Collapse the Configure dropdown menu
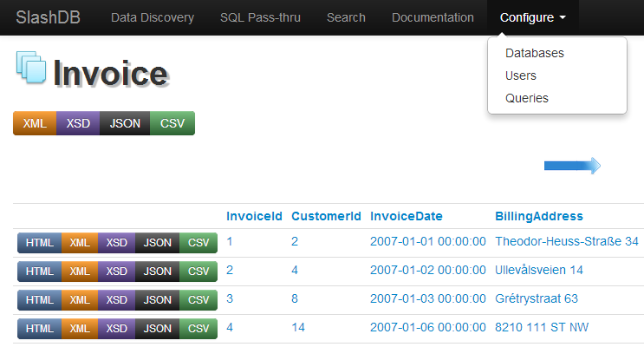This screenshot has height=347, width=644. (x=533, y=17)
